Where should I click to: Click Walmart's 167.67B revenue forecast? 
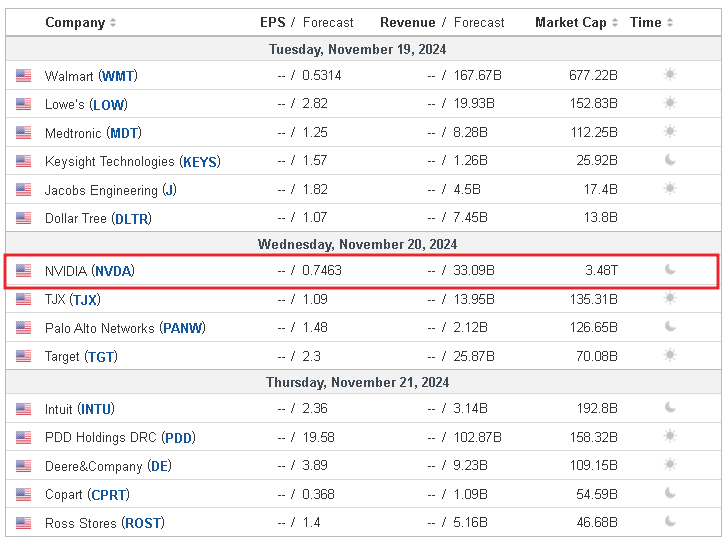[478, 75]
